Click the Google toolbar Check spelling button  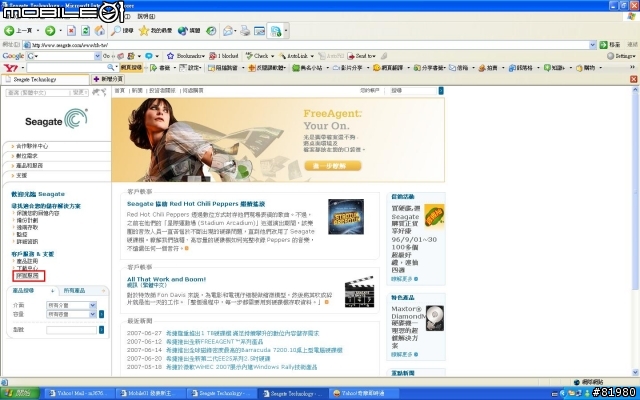[x=257, y=56]
